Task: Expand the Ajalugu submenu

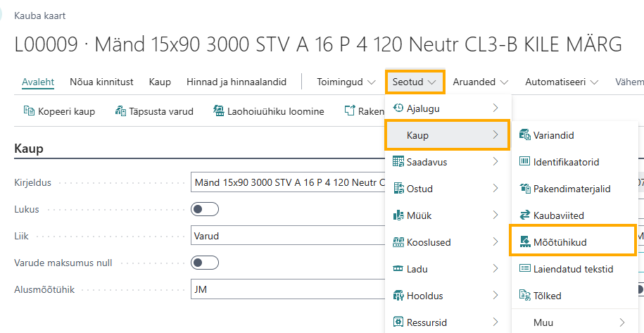Action: pos(446,108)
